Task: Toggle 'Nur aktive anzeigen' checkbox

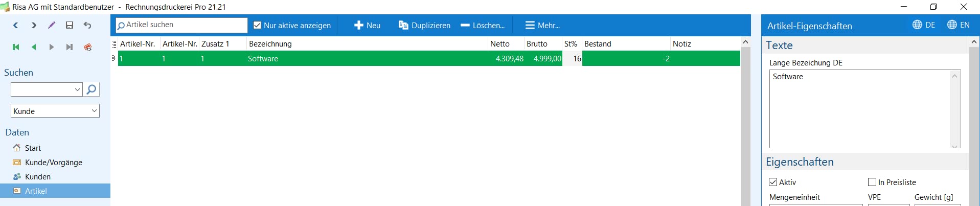Action: tap(257, 25)
